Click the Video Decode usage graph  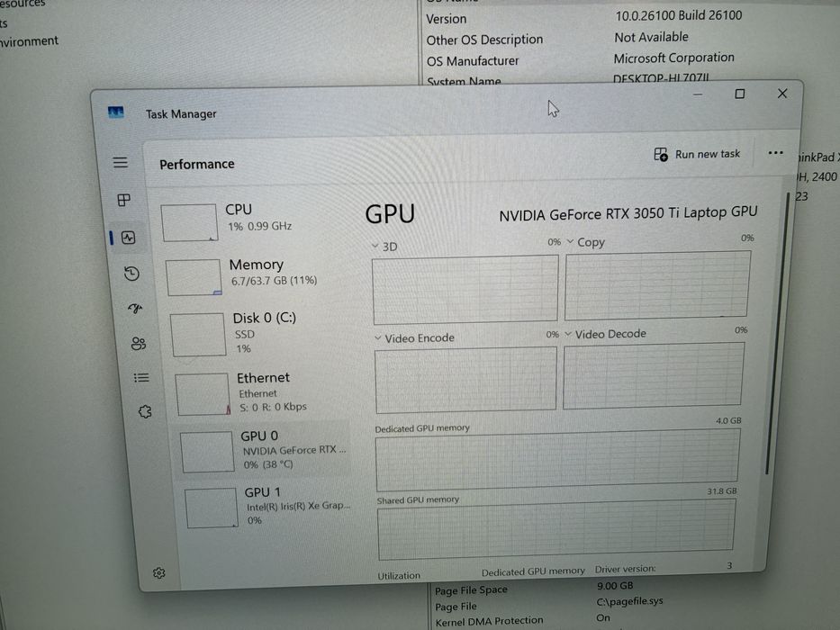653,375
